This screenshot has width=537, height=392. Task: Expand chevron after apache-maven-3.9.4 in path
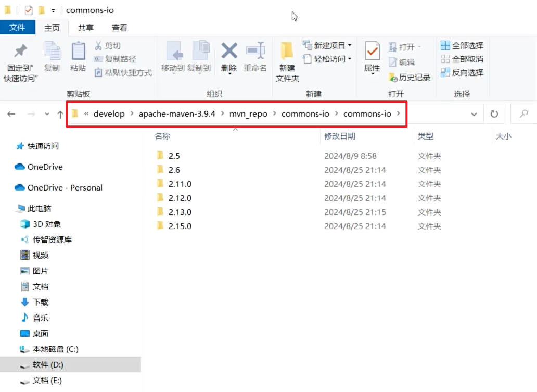tap(223, 113)
